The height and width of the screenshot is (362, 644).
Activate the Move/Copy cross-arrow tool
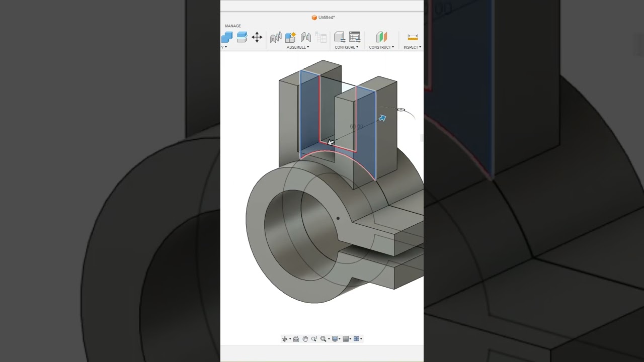coord(257,37)
